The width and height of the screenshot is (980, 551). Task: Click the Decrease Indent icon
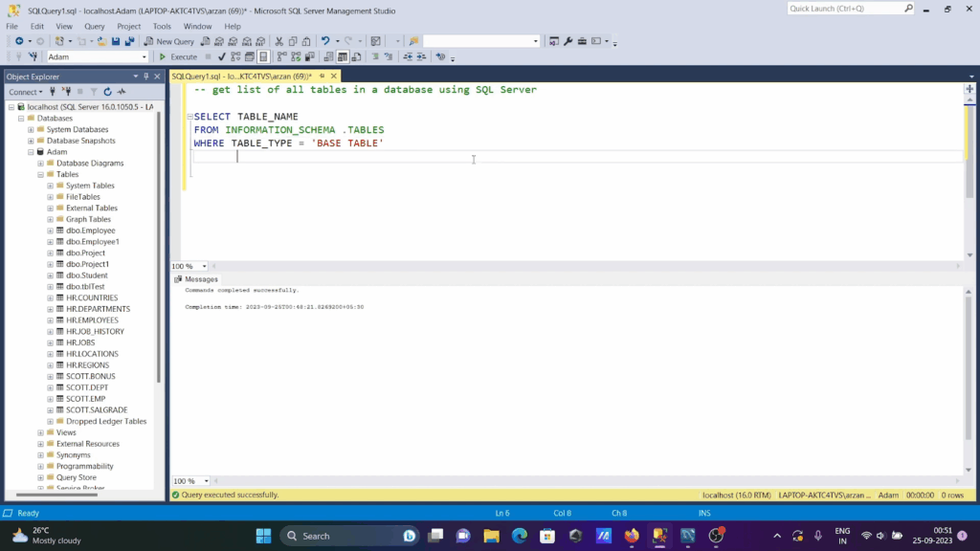[x=408, y=56]
